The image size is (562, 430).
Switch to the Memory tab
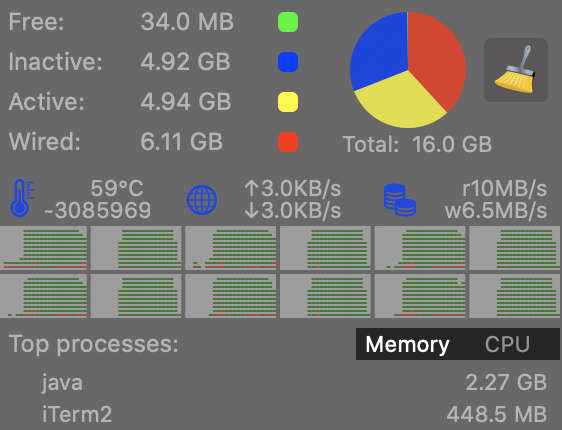pos(407,344)
